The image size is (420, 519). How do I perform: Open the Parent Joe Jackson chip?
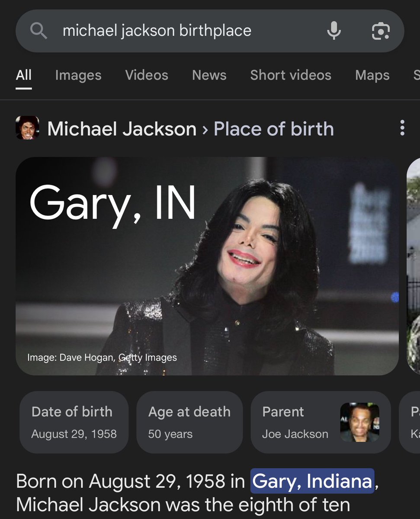point(321,422)
